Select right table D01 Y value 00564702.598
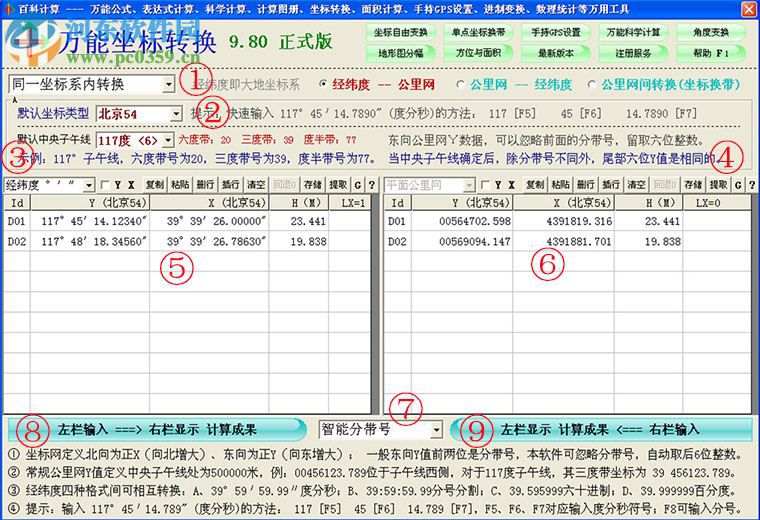760x520 pixels. pyautogui.click(x=462, y=221)
